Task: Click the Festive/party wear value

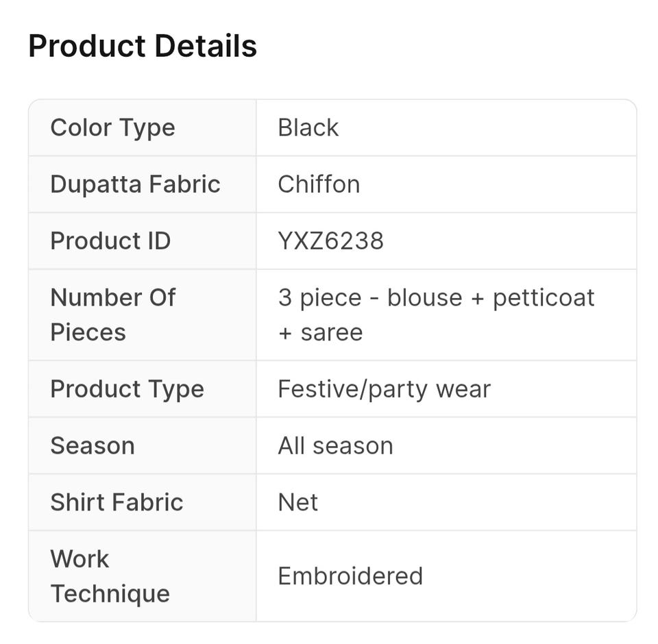Action: [x=384, y=389]
